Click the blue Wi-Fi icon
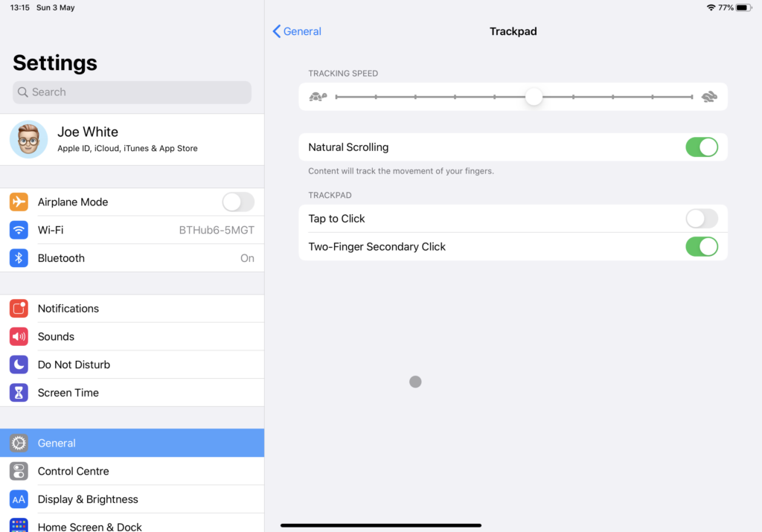This screenshot has height=532, width=762. click(x=19, y=230)
